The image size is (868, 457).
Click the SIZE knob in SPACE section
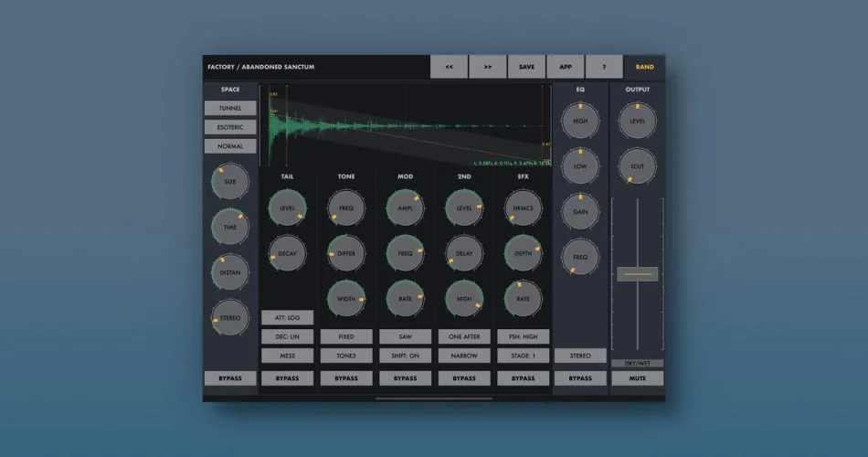[x=229, y=182]
